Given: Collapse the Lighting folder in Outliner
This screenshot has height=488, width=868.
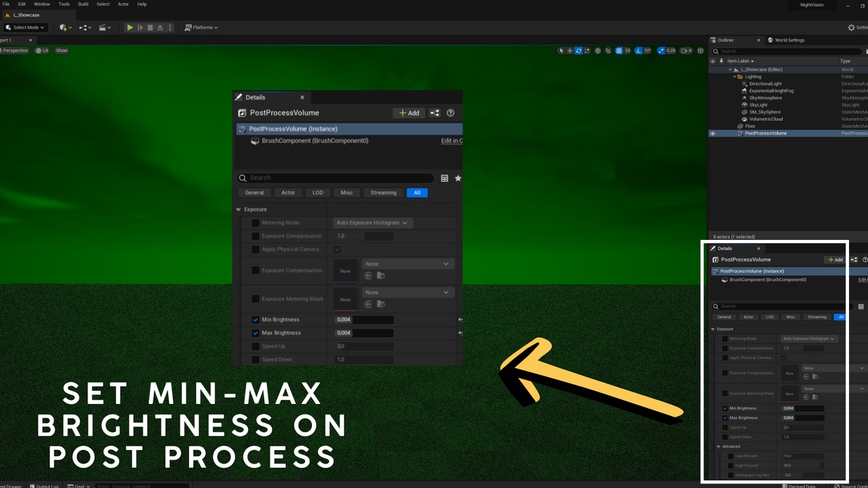Looking at the screenshot, I should coord(734,77).
